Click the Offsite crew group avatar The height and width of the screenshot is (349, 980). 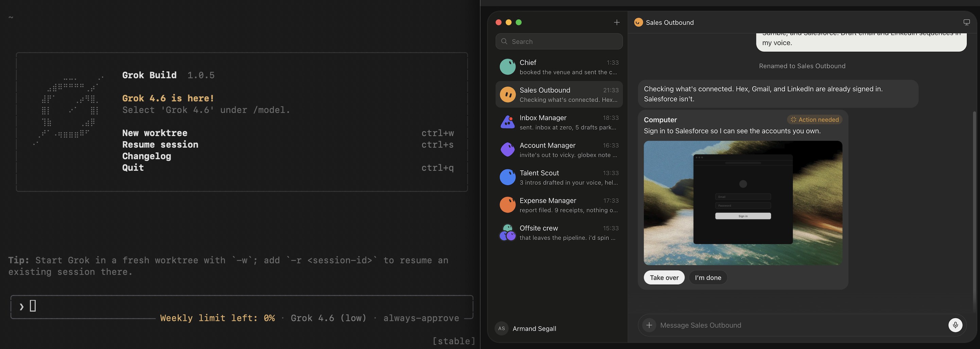tap(508, 232)
